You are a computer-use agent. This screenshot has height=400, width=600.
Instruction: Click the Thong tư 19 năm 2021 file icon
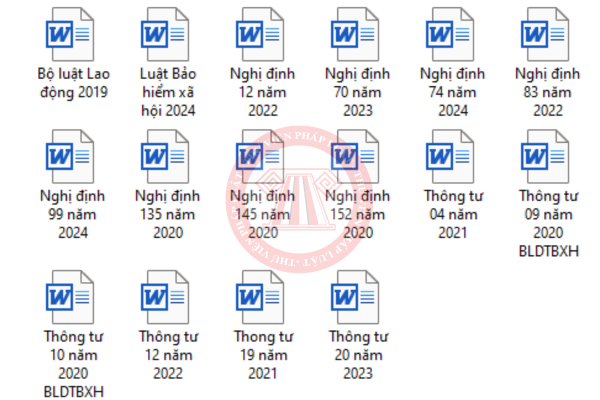(260, 297)
